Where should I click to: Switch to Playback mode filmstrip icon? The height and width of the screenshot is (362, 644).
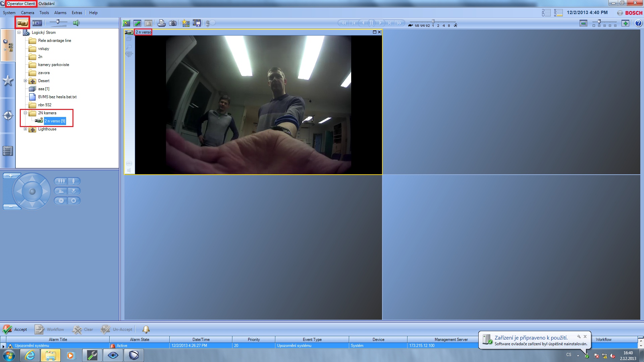(x=37, y=23)
